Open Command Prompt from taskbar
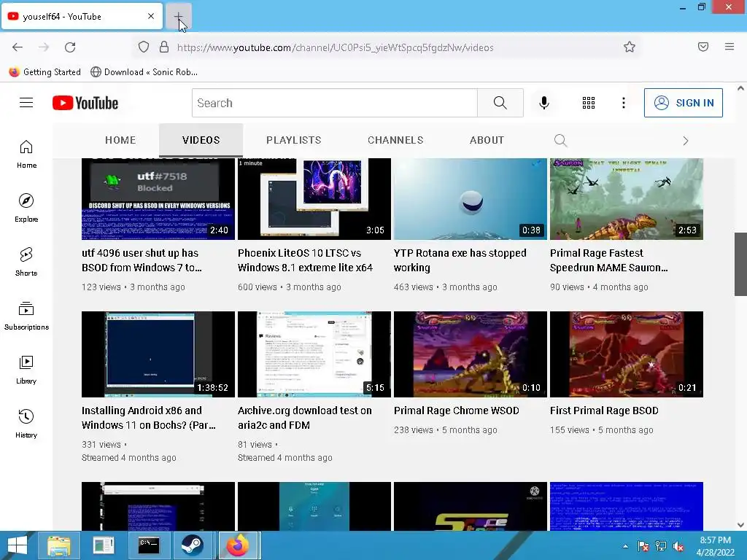Viewport: 747px width, 560px height. [x=149, y=545]
